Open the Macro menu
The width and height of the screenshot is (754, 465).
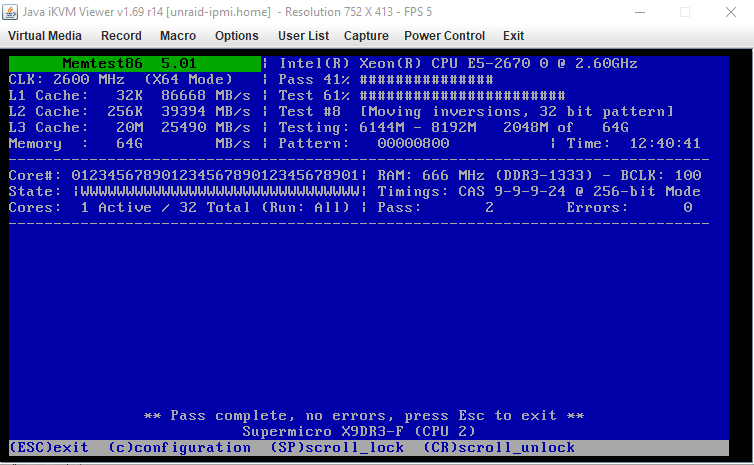tap(178, 36)
